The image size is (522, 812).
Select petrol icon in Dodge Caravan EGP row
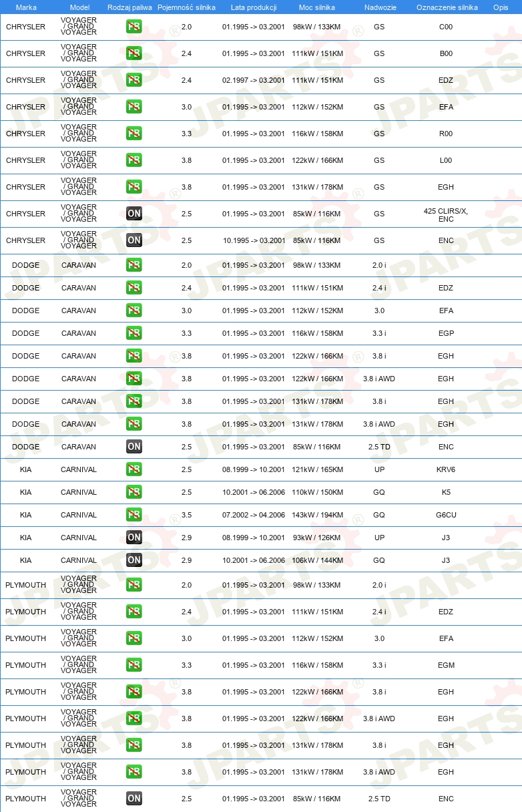point(134,333)
